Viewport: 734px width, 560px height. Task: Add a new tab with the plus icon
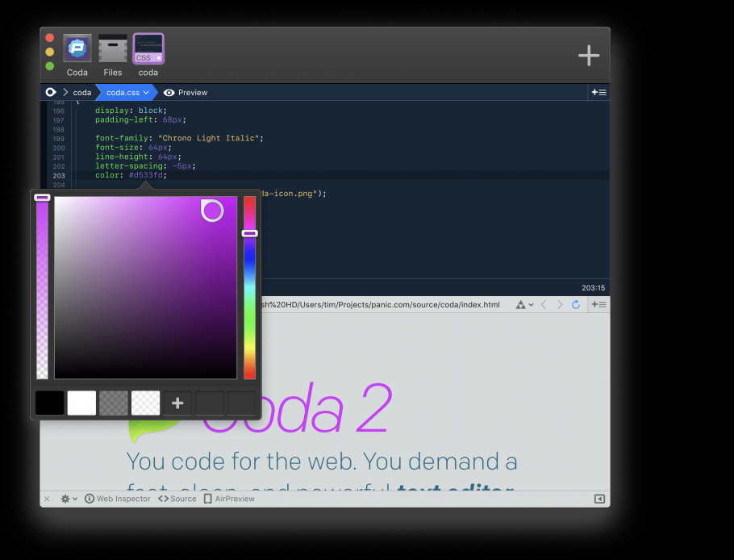click(x=589, y=55)
